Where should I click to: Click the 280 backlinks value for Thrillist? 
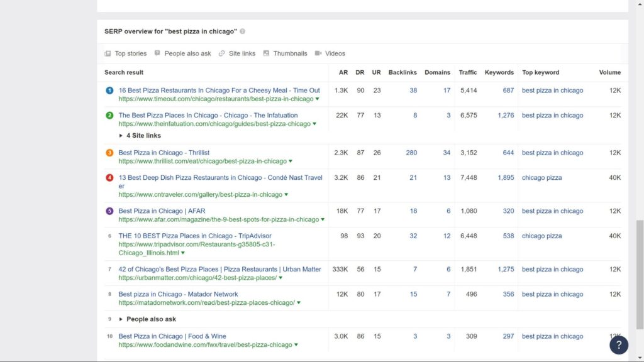point(411,153)
